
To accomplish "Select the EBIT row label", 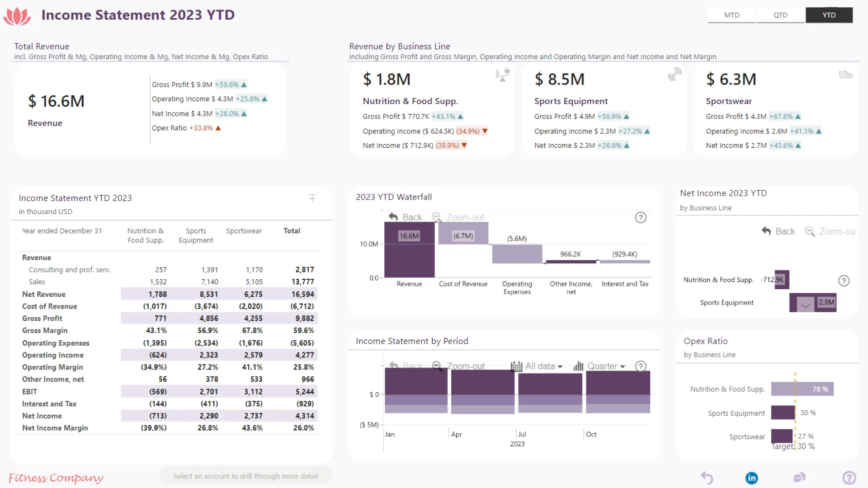I will click(29, 392).
